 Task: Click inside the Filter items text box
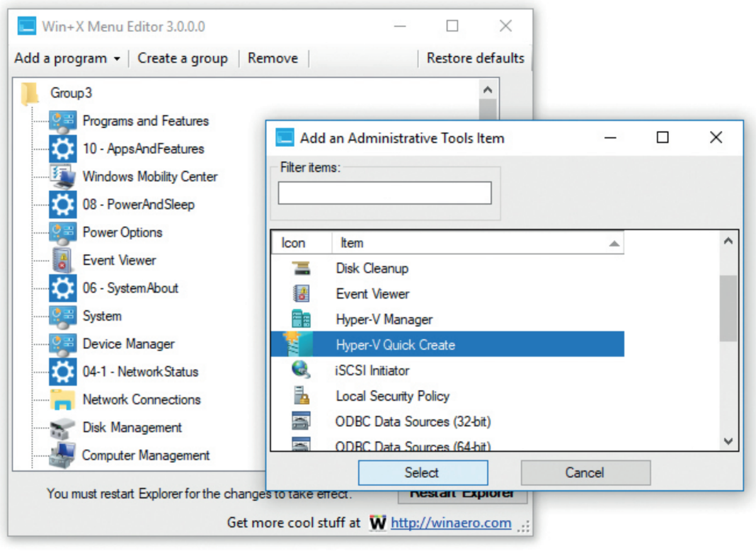click(384, 193)
